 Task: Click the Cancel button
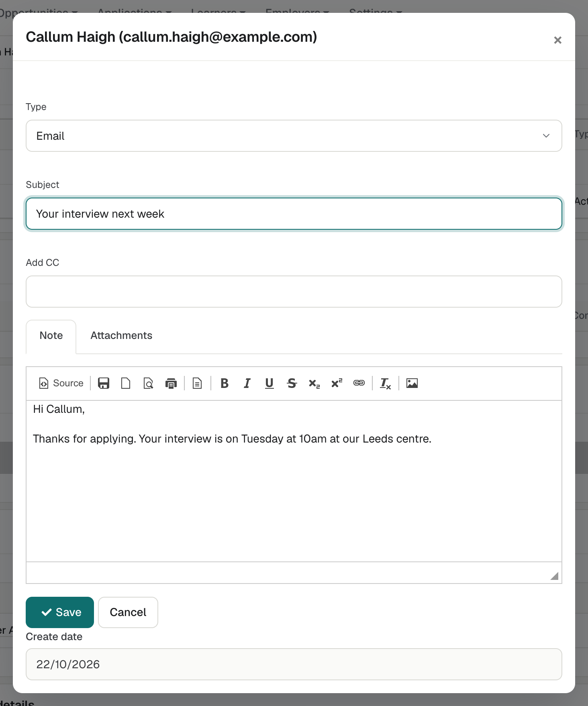click(128, 612)
